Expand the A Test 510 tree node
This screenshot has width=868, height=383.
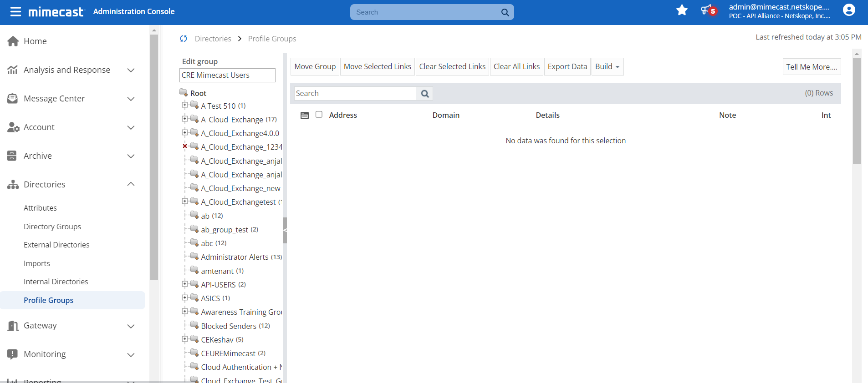coord(185,105)
